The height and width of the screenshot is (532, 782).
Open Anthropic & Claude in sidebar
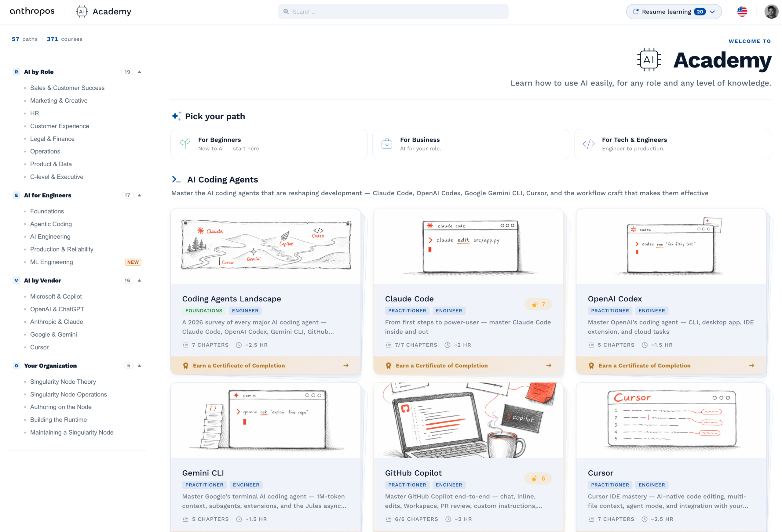point(57,322)
